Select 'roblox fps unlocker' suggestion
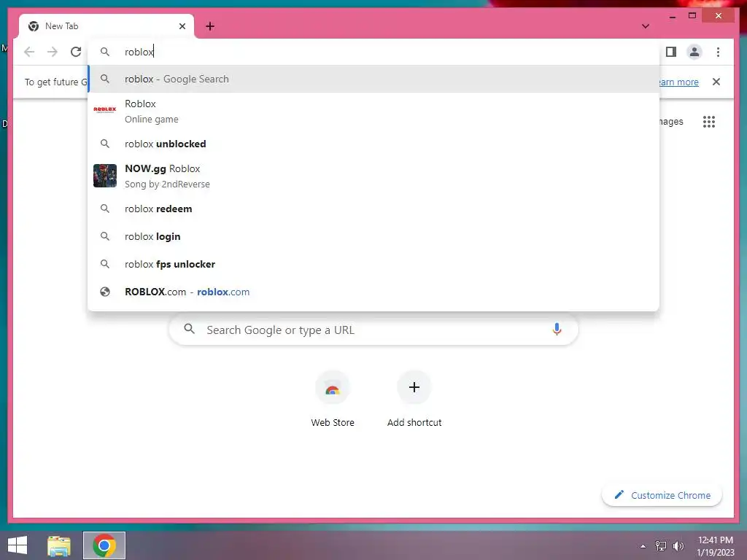The image size is (747, 560). pyautogui.click(x=373, y=264)
